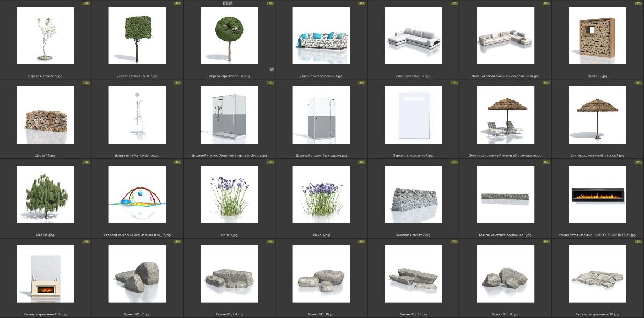Click the label "Игровой комплекс для малышей 40_27.jpg"
The image size is (644, 318).
click(137, 235)
